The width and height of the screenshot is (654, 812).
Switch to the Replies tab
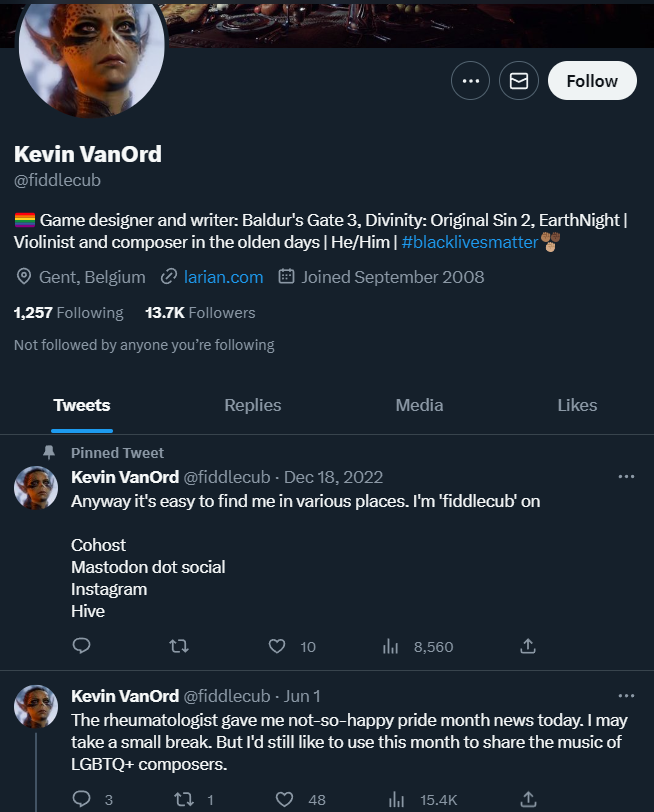[253, 405]
